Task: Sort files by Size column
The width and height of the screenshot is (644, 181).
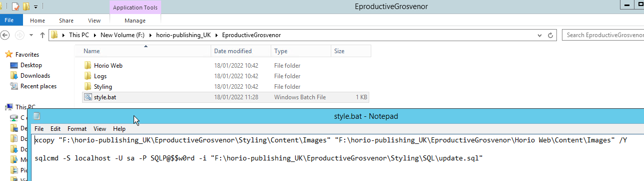Action: (351, 51)
